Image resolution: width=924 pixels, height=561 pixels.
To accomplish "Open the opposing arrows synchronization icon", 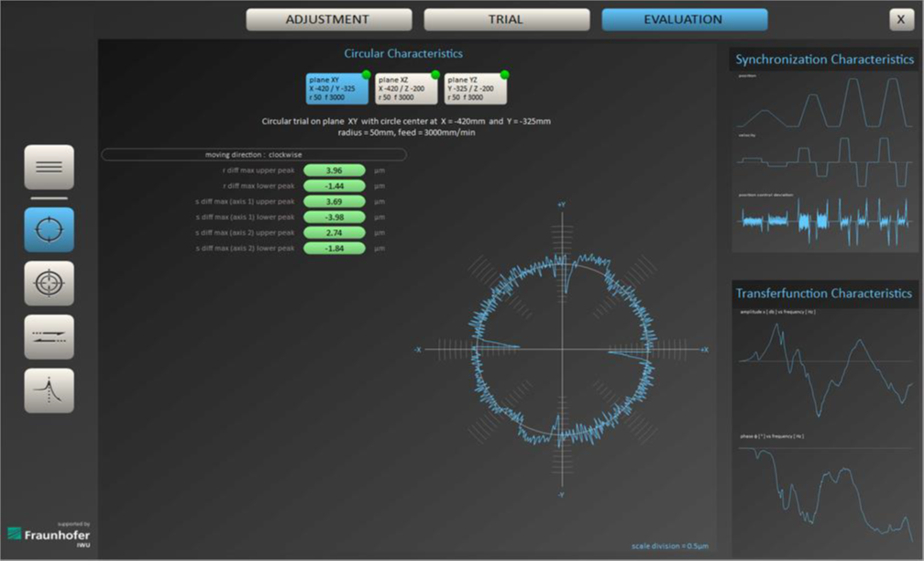I will pos(49,336).
